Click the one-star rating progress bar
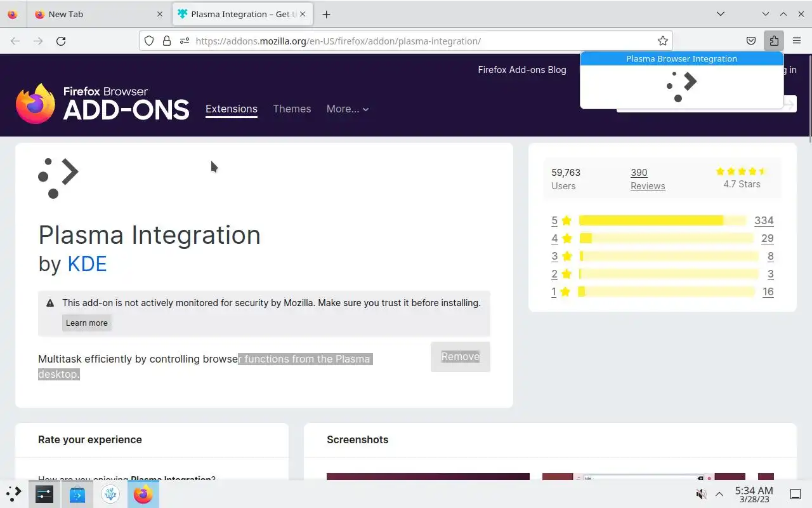Image resolution: width=812 pixels, height=508 pixels. point(667,291)
